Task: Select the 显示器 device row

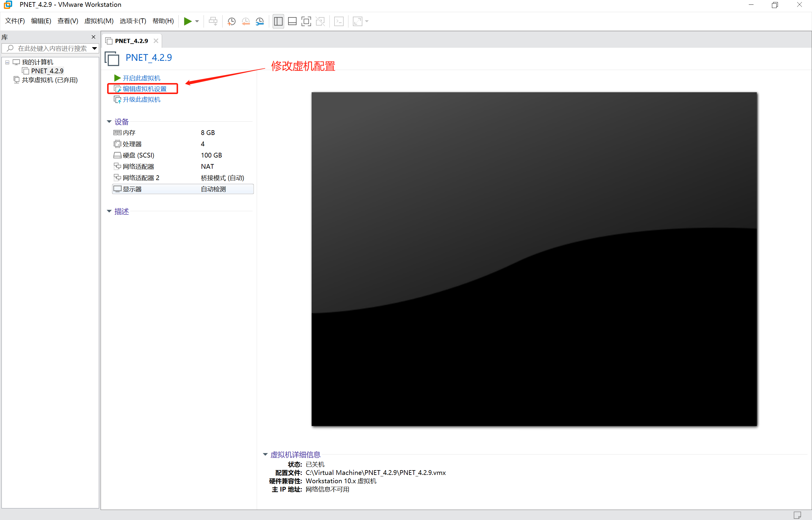Action: point(183,189)
